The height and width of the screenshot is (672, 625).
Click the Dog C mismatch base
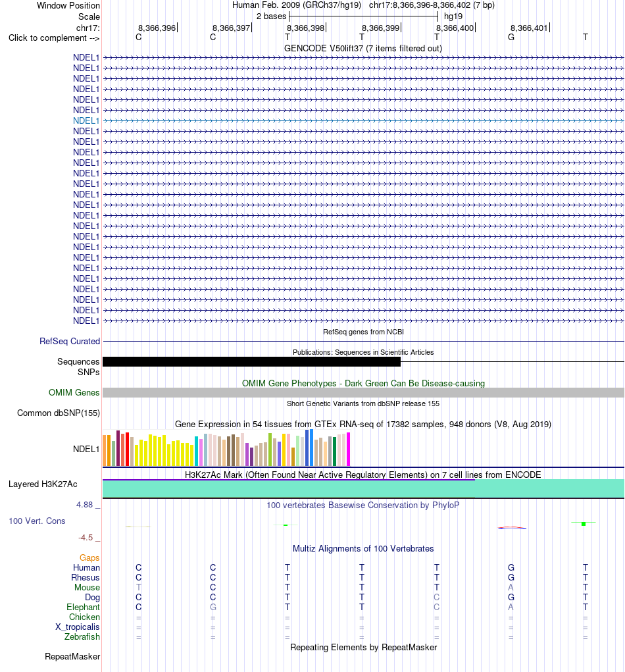(x=437, y=597)
